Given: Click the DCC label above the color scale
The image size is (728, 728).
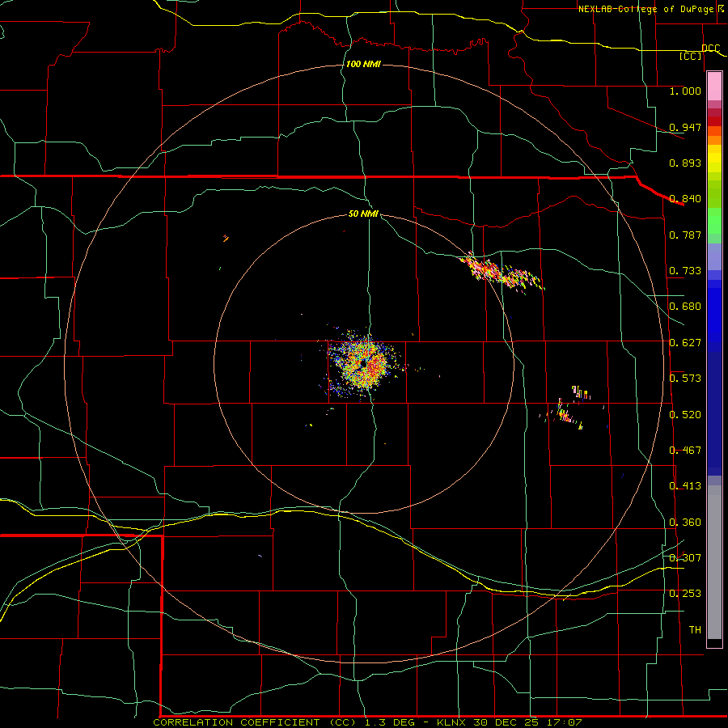Looking at the screenshot, I should click(711, 49).
